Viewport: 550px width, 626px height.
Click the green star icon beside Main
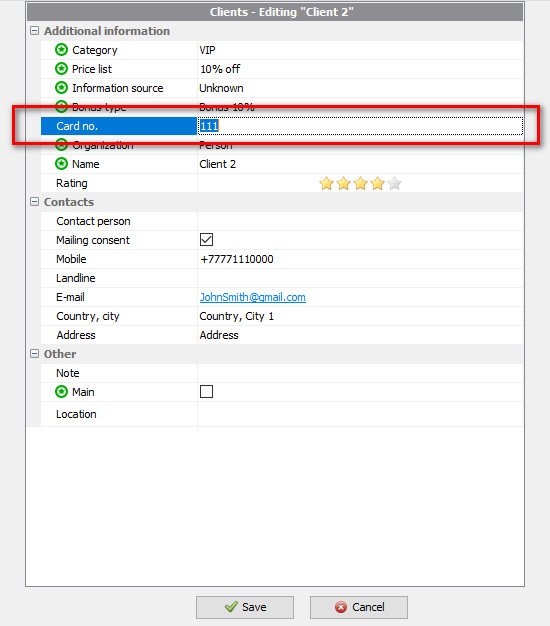61,392
